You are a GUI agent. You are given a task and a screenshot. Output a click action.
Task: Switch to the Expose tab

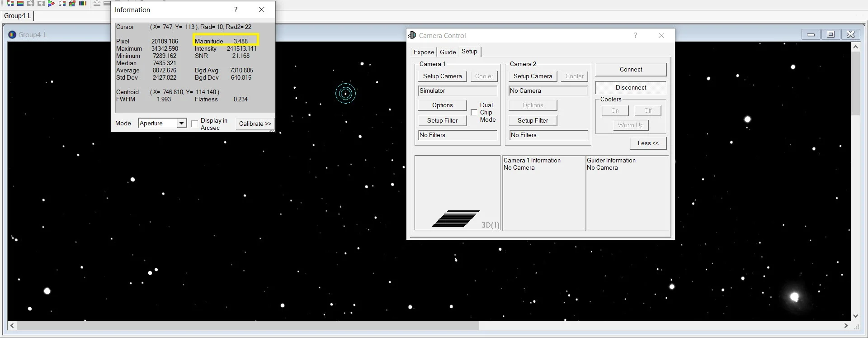pyautogui.click(x=424, y=52)
